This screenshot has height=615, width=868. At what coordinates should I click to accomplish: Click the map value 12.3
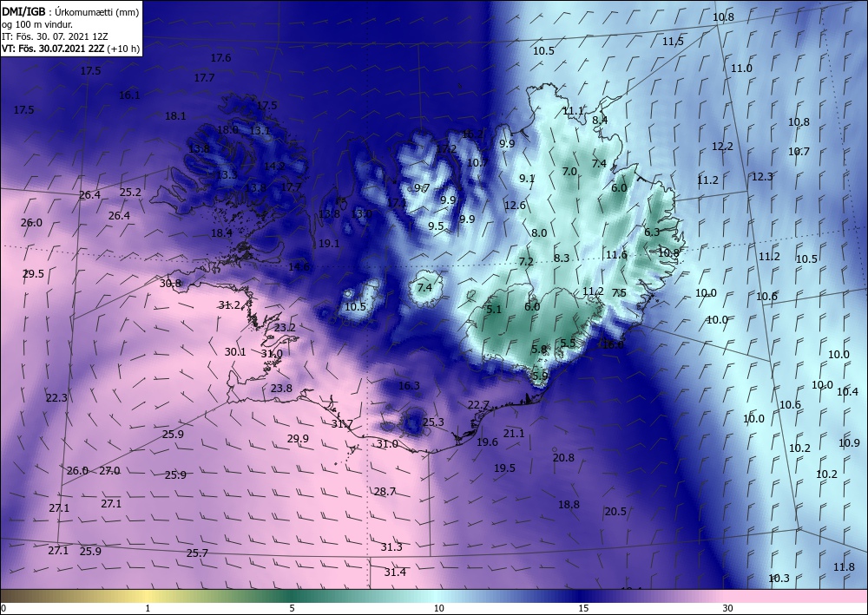tap(762, 176)
